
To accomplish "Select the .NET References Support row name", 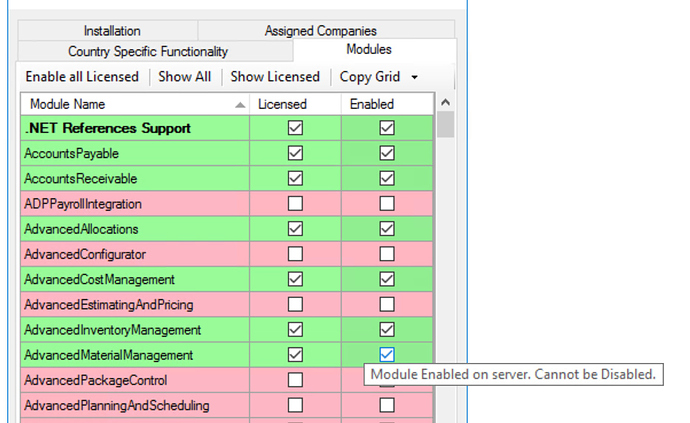I will click(x=108, y=128).
